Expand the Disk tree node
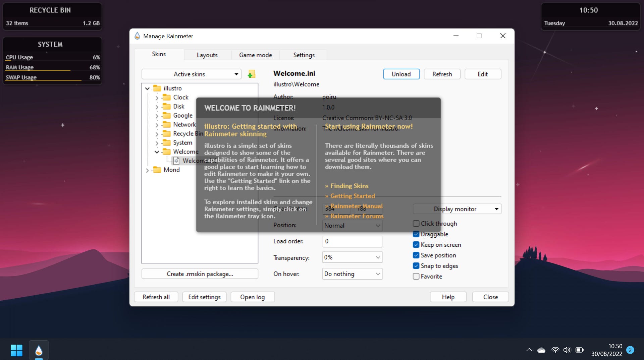The image size is (644, 360). (157, 107)
